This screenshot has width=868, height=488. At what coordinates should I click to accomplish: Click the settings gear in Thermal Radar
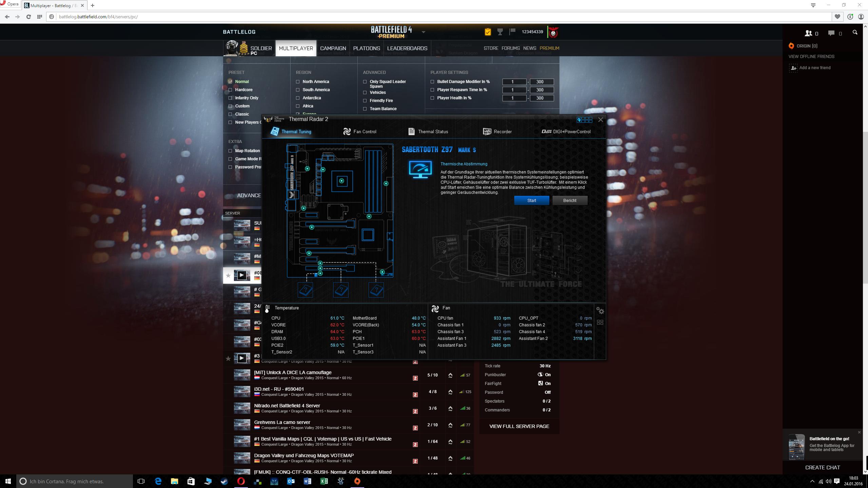pyautogui.click(x=600, y=311)
